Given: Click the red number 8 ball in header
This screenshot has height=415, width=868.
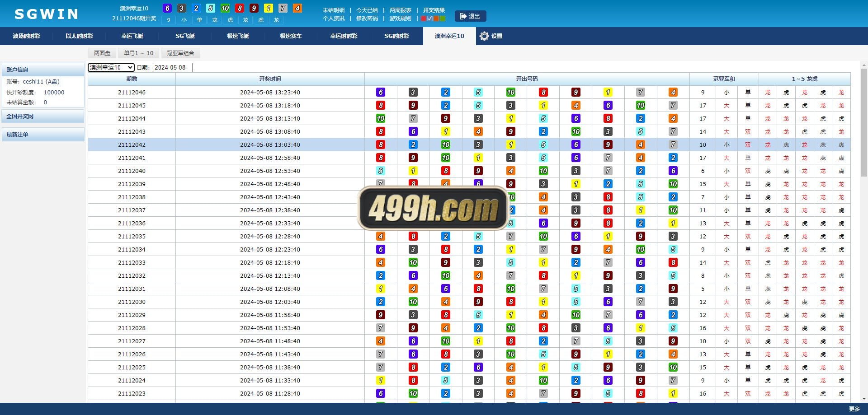Looking at the screenshot, I should click(x=239, y=8).
